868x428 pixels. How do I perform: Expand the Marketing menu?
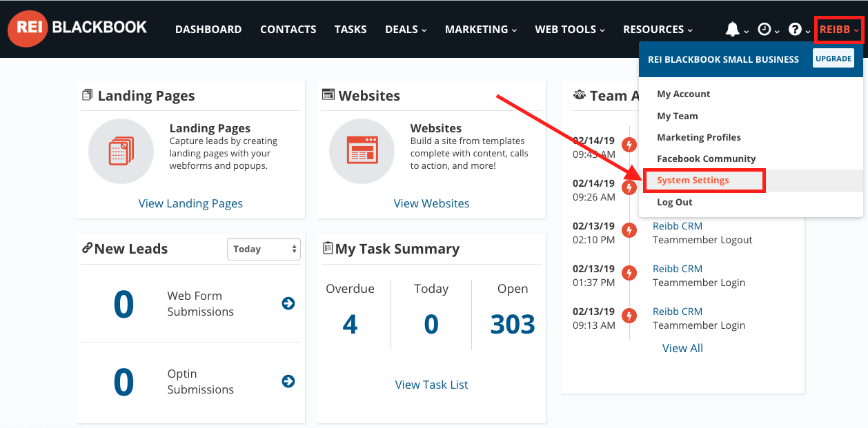coord(481,29)
